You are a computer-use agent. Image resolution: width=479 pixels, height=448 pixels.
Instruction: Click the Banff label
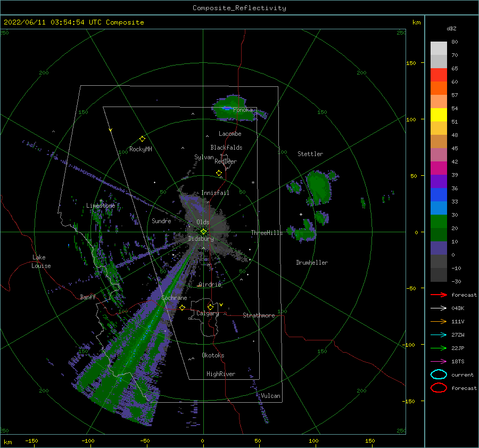point(88,297)
